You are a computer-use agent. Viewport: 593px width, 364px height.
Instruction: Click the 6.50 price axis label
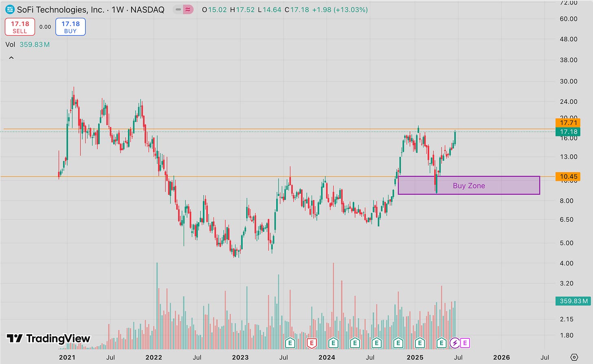[567, 219]
